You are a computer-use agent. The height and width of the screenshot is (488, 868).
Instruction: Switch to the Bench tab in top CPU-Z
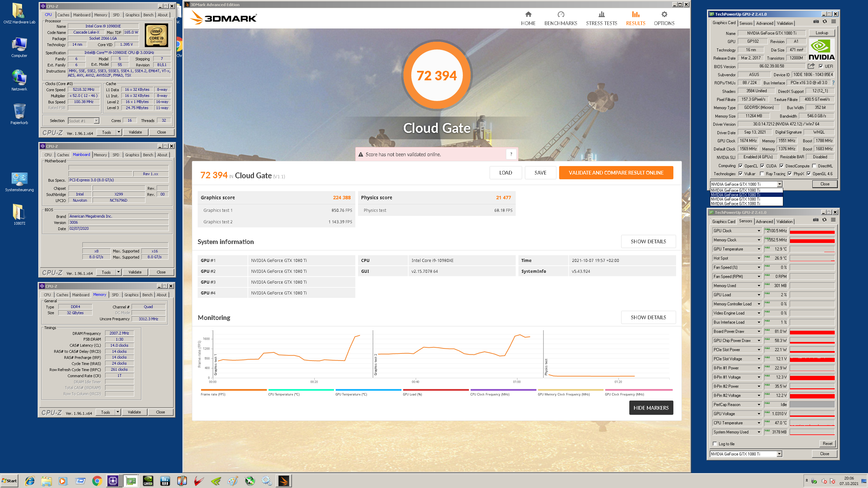coord(148,15)
